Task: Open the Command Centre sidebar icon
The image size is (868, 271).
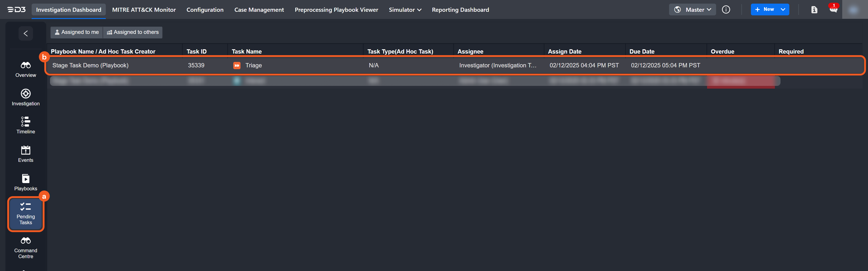Action: (x=26, y=247)
